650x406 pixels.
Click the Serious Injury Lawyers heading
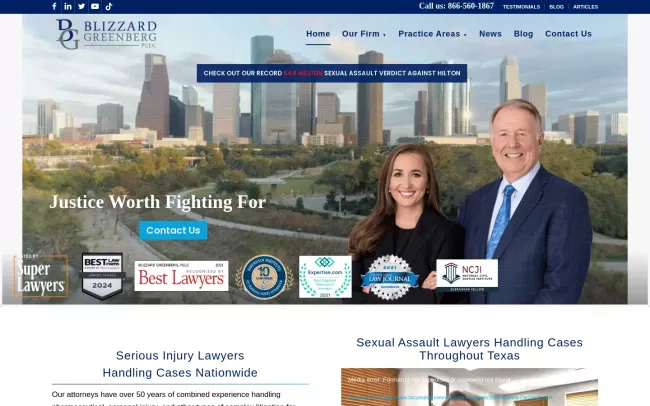coord(180,364)
